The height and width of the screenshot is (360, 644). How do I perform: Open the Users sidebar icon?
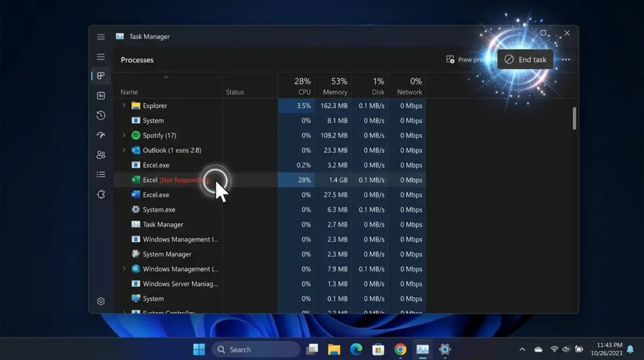101,155
